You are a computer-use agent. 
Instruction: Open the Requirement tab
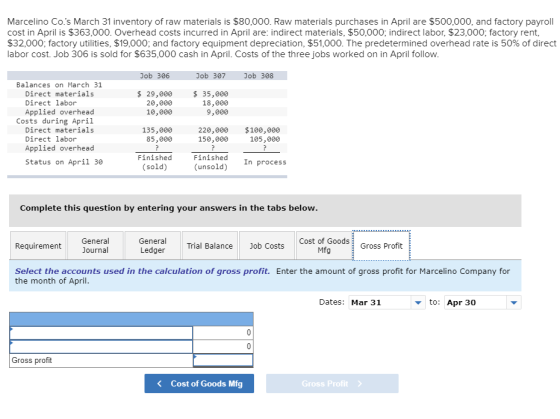[38, 246]
